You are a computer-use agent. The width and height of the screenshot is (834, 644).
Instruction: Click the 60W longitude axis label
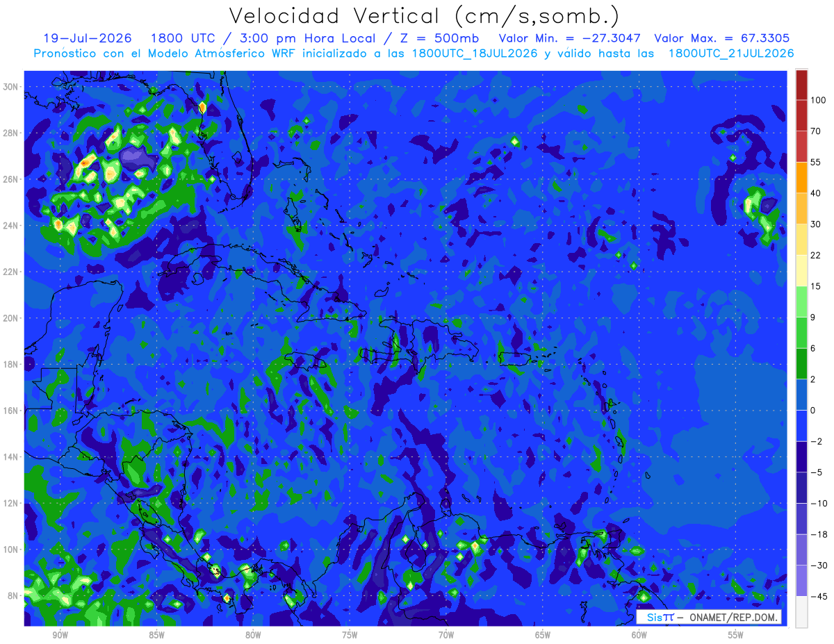click(x=639, y=635)
